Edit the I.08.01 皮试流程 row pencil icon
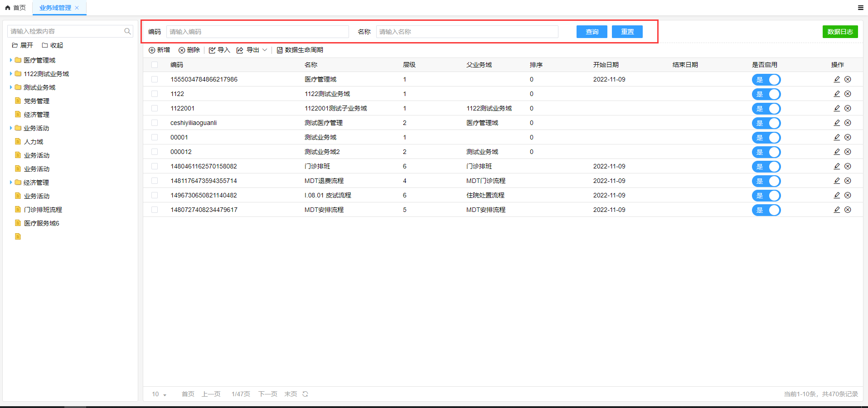The width and height of the screenshot is (868, 408). pyautogui.click(x=837, y=195)
